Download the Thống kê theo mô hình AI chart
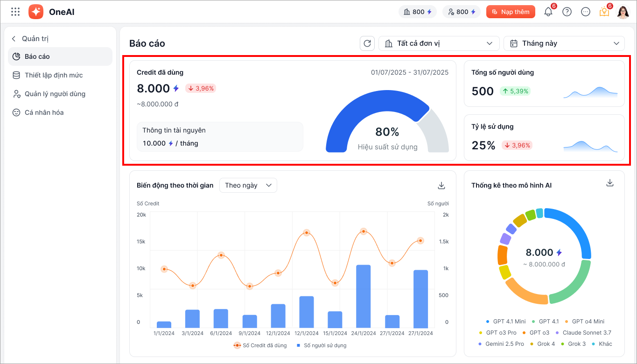Screen dimensions: 637x364 point(609,183)
